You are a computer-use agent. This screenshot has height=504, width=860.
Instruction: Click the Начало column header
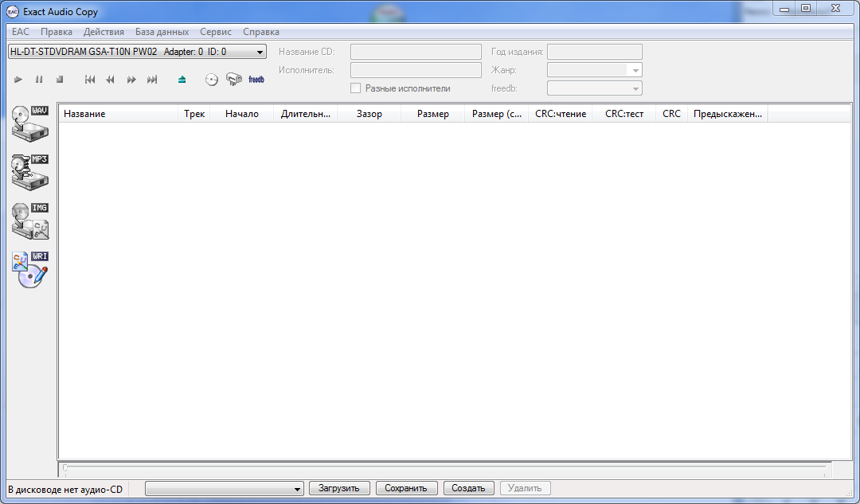242,114
